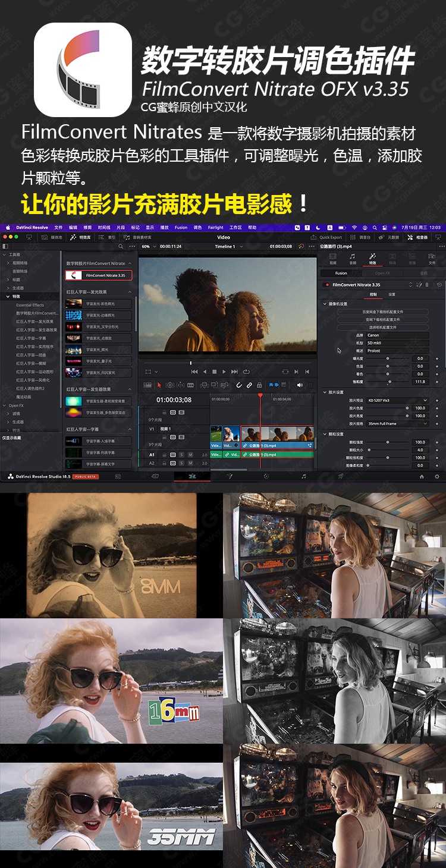This screenshot has height=868, width=446.
Task: Open the Edit page icon
Action: pyautogui.click(x=192, y=476)
